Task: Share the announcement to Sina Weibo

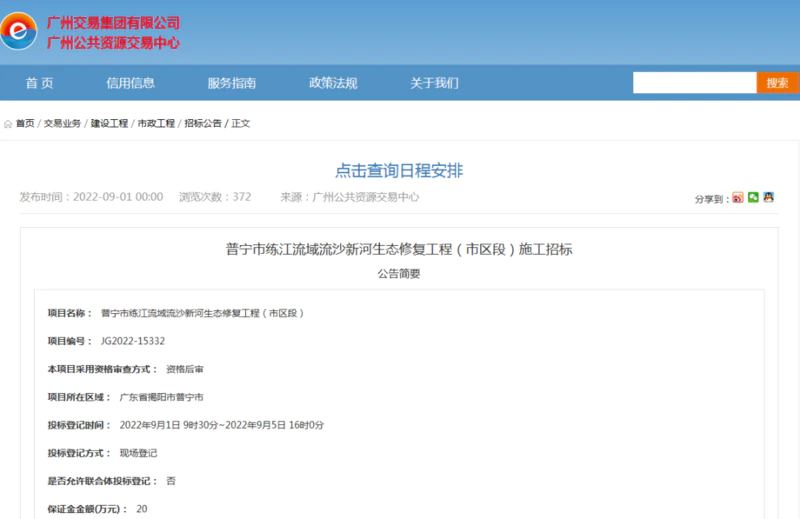Action: [x=738, y=198]
